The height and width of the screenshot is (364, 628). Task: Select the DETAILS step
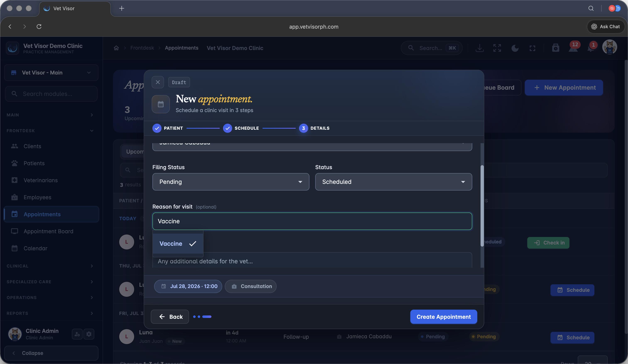click(x=314, y=128)
